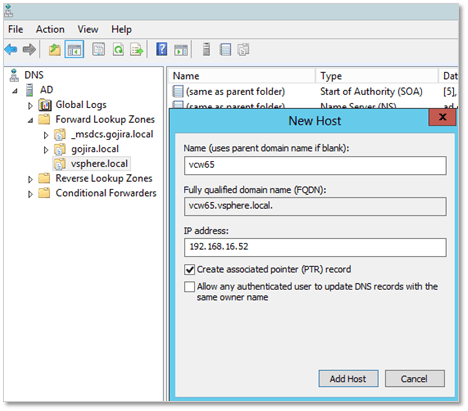Open the File menu
This screenshot has width=468, height=411.
16,29
